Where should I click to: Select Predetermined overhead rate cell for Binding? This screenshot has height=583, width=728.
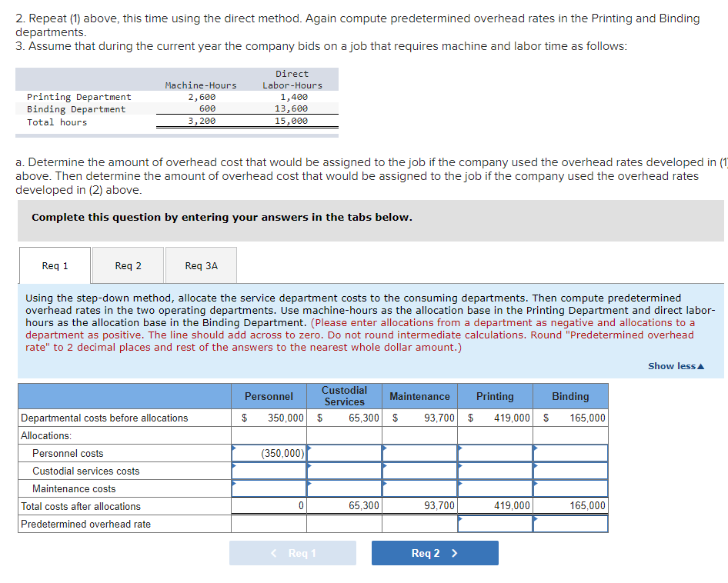tap(570, 524)
